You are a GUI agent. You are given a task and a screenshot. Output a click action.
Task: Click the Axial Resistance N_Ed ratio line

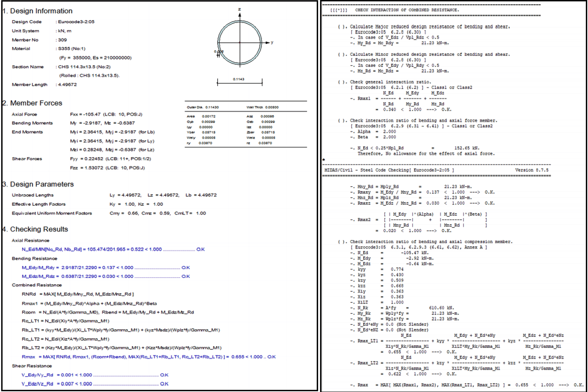(113, 249)
